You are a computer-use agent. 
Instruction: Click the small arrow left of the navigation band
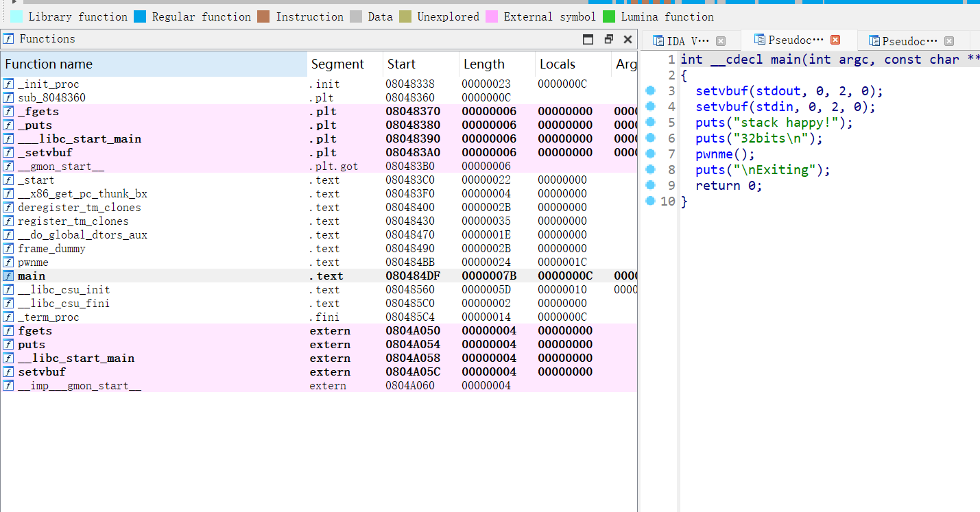(x=14, y=2)
